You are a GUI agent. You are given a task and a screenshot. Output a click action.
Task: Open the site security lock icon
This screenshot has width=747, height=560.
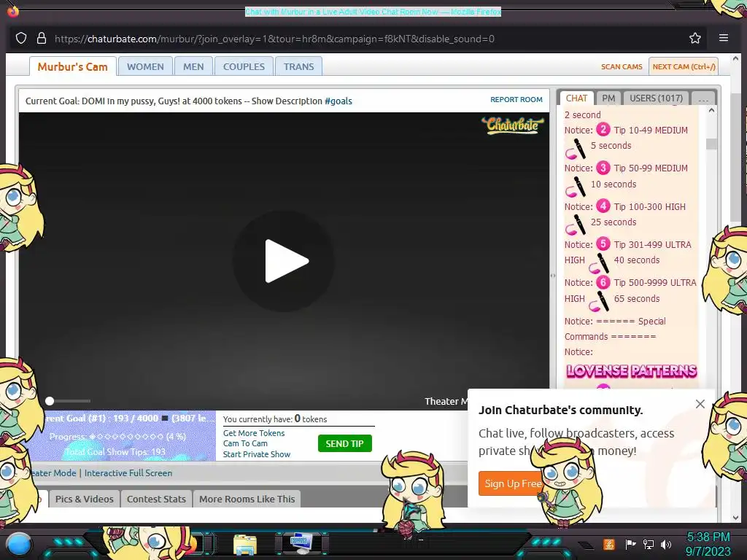point(42,38)
